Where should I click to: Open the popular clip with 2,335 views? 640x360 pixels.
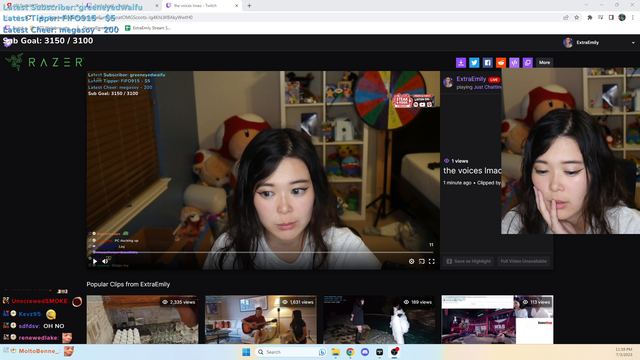pos(142,320)
